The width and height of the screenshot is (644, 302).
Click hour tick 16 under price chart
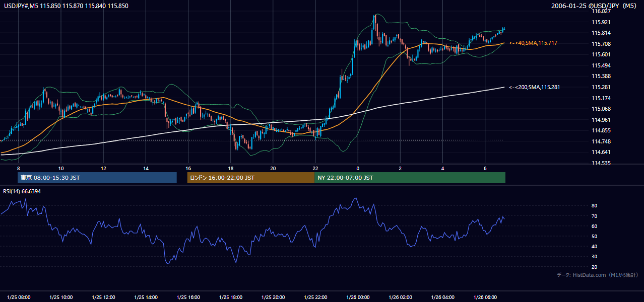[x=188, y=168]
